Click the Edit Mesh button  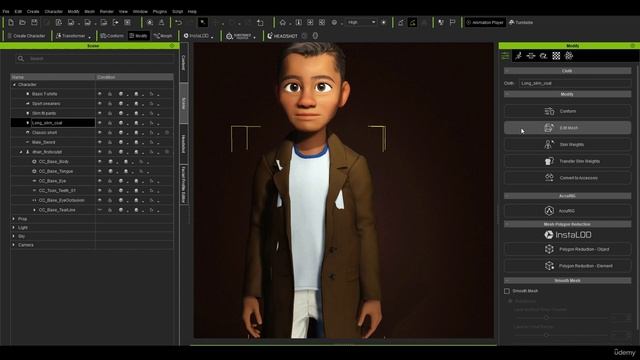(x=567, y=128)
